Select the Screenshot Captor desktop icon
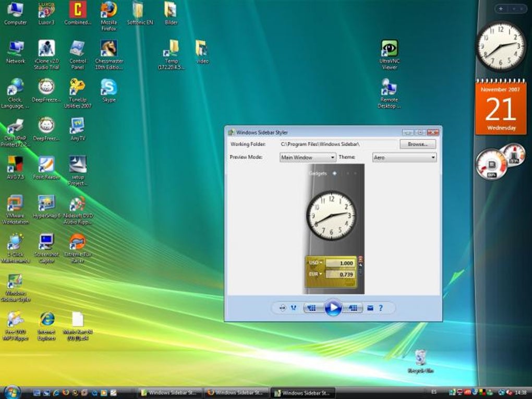532x399 pixels. point(46,248)
